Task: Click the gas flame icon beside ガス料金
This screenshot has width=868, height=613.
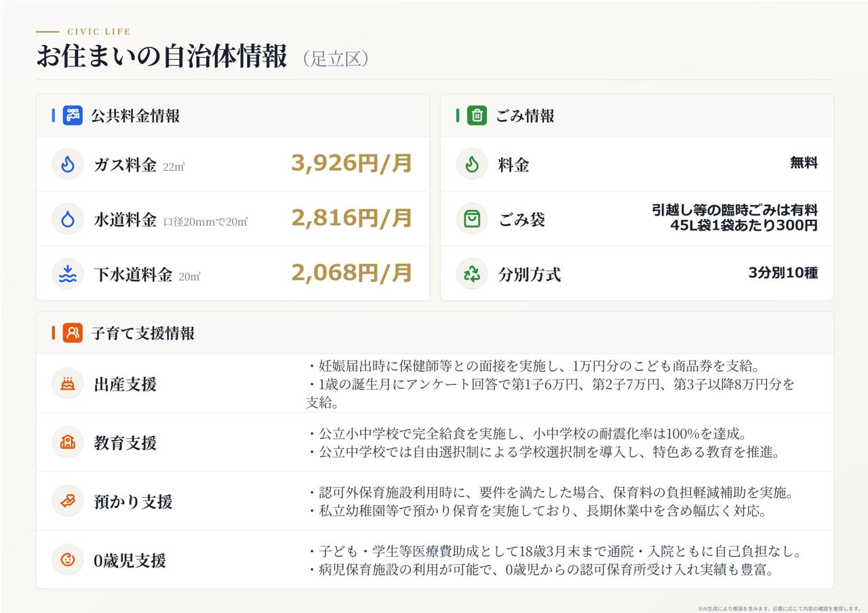Action: tap(68, 164)
